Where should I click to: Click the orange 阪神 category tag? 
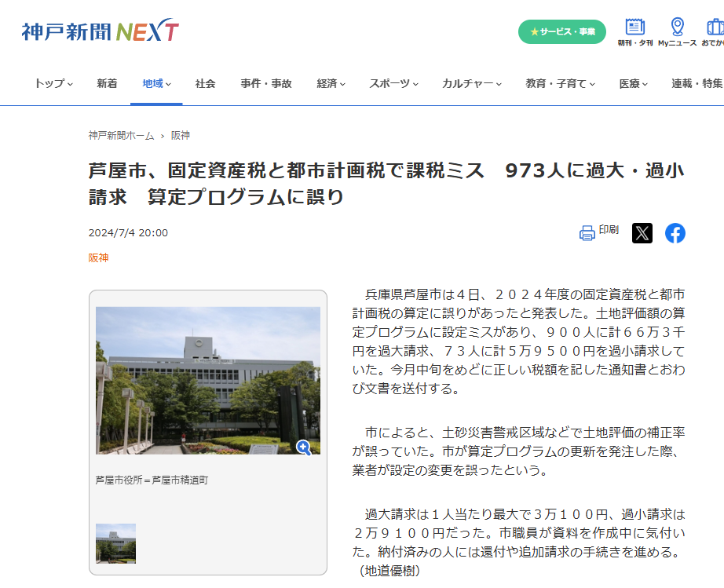coord(98,257)
